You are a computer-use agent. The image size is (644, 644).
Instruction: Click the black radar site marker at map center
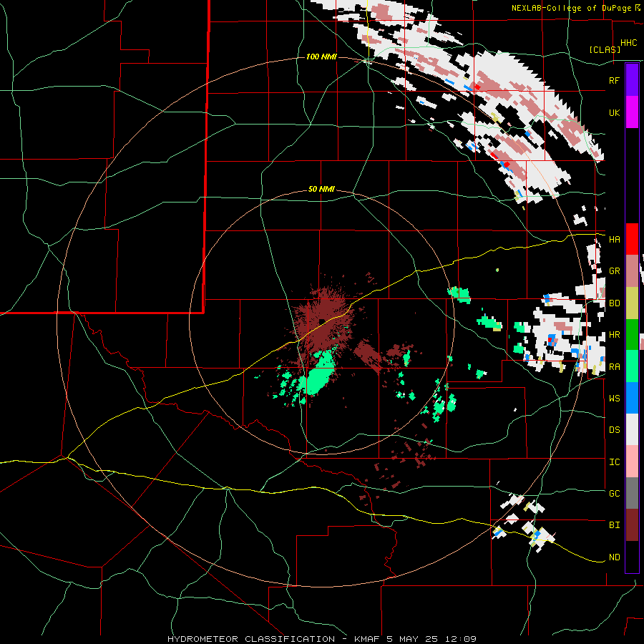pos(323,321)
